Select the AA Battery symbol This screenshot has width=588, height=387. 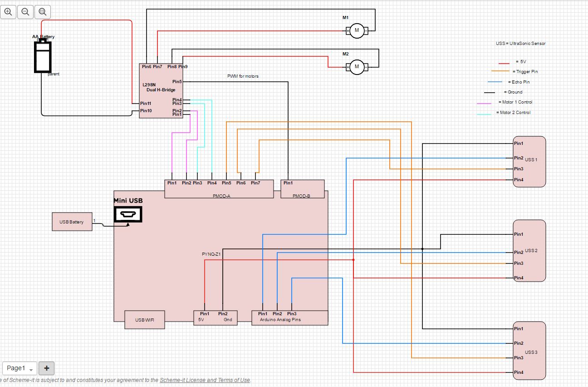(x=43, y=56)
